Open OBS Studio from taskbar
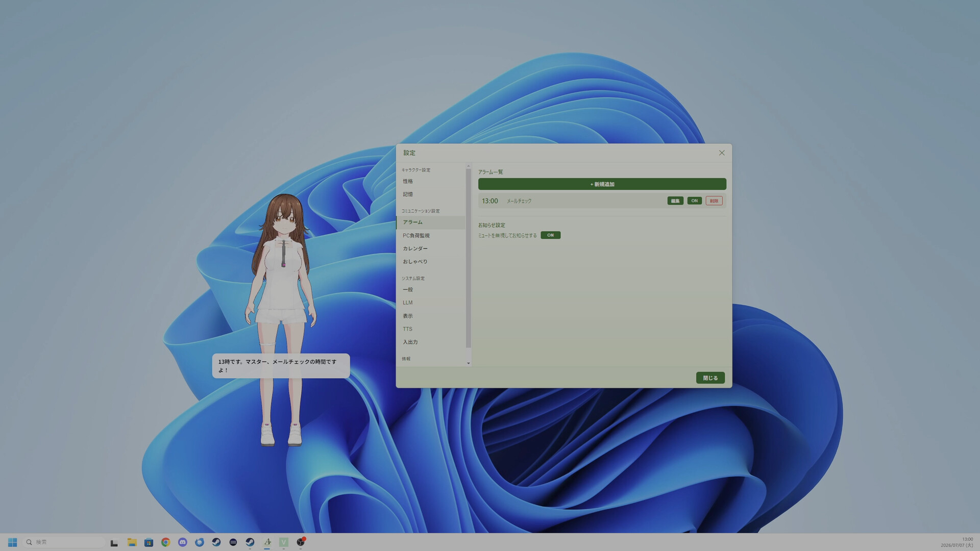 301,542
